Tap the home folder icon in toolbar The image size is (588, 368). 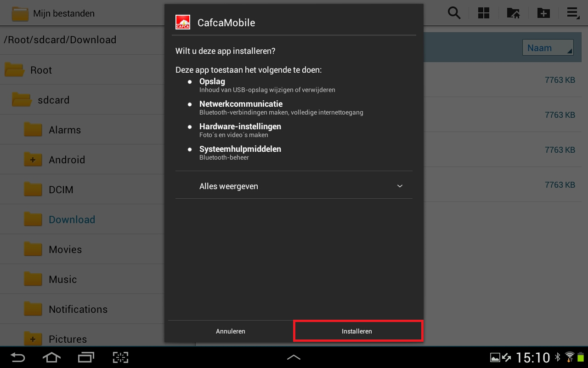tap(513, 13)
